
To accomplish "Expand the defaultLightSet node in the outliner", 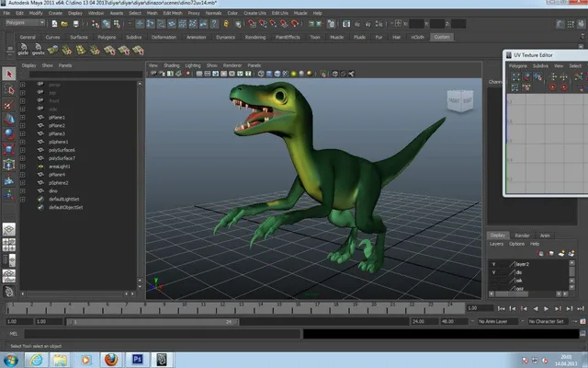I will tap(22, 199).
